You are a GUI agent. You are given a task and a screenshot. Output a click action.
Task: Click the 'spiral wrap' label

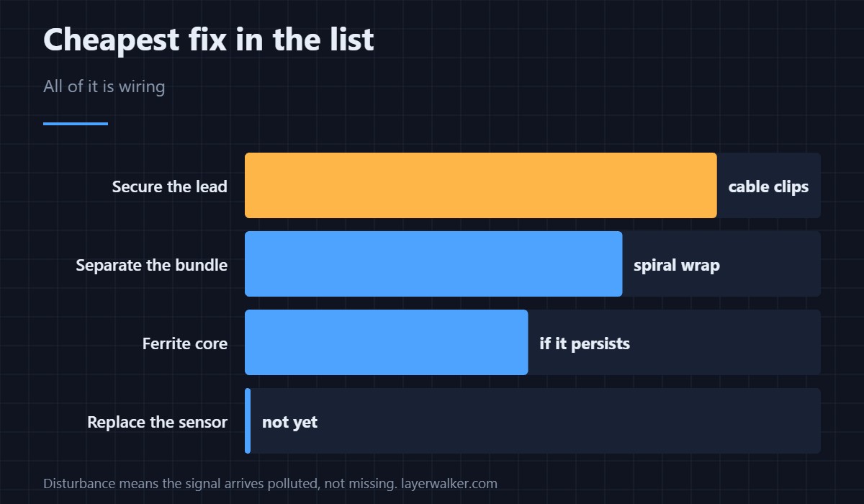pos(677,265)
